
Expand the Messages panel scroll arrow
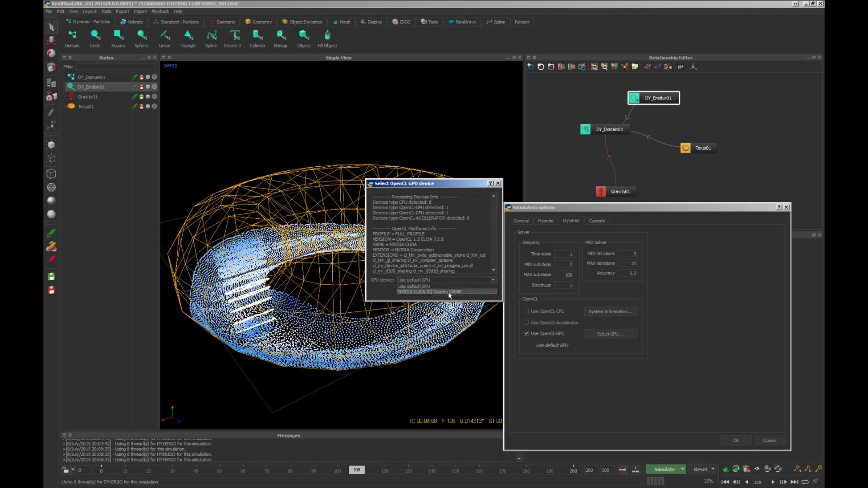click(519, 459)
